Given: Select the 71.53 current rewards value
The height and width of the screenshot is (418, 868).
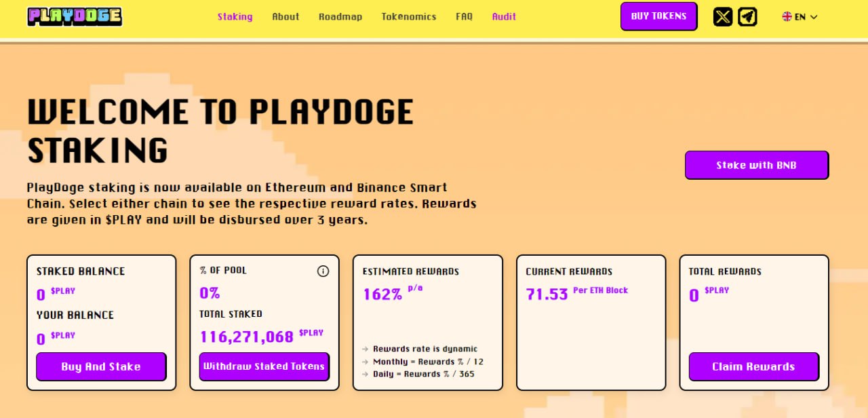Looking at the screenshot, I should [x=547, y=294].
